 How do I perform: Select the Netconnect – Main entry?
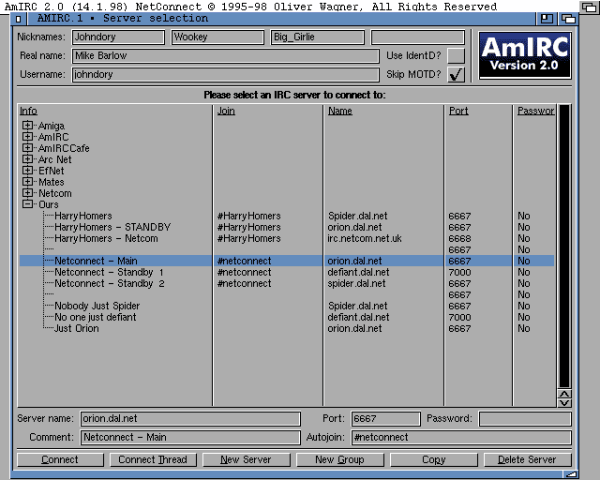click(287, 261)
